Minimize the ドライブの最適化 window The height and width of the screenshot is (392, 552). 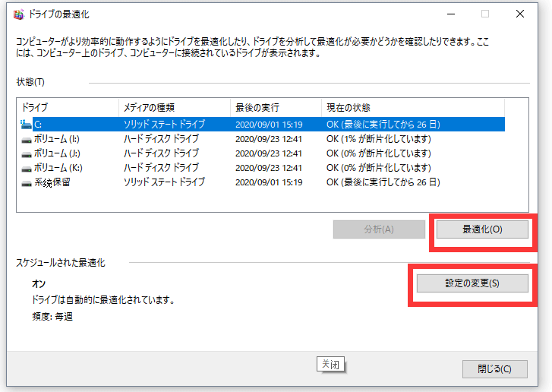pos(451,14)
